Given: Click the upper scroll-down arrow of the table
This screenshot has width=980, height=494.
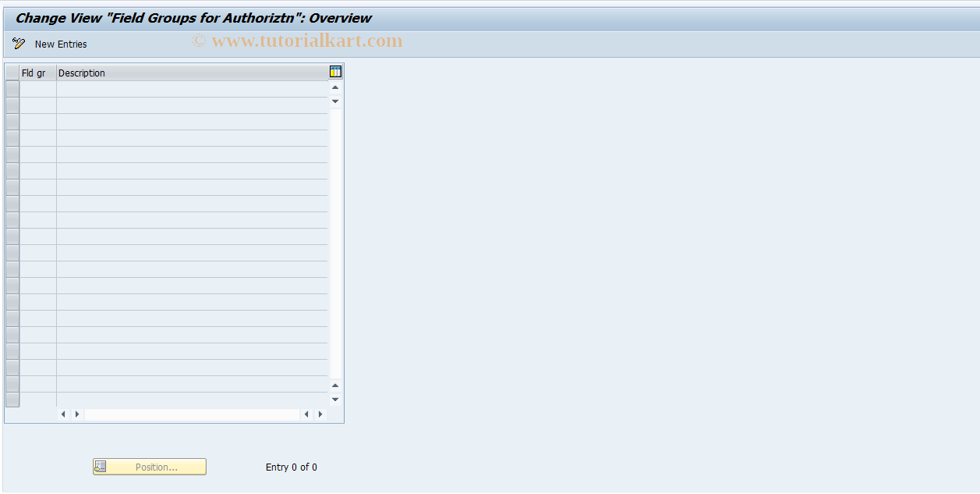Looking at the screenshot, I should coord(335,101).
